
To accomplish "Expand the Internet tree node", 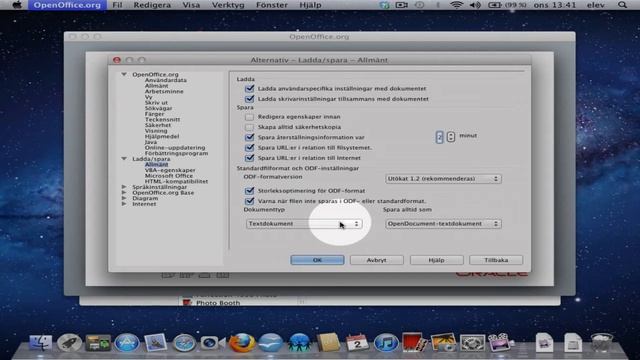I will point(124,204).
